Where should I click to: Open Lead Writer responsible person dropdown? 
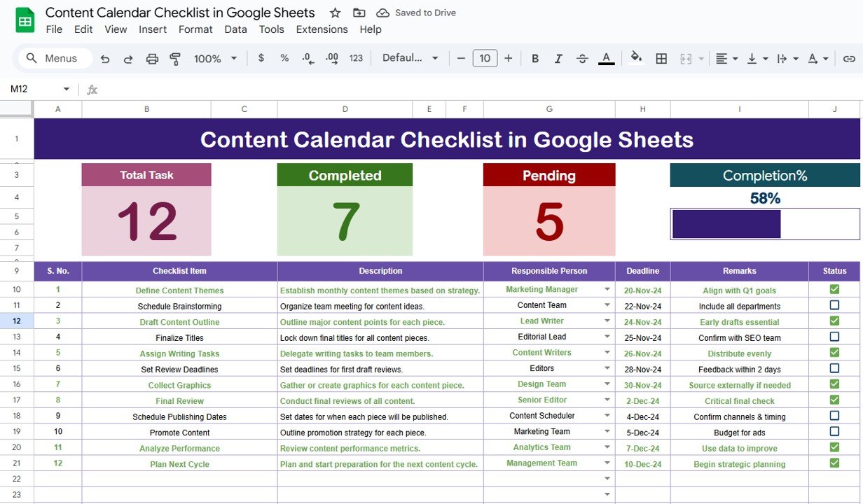point(607,321)
